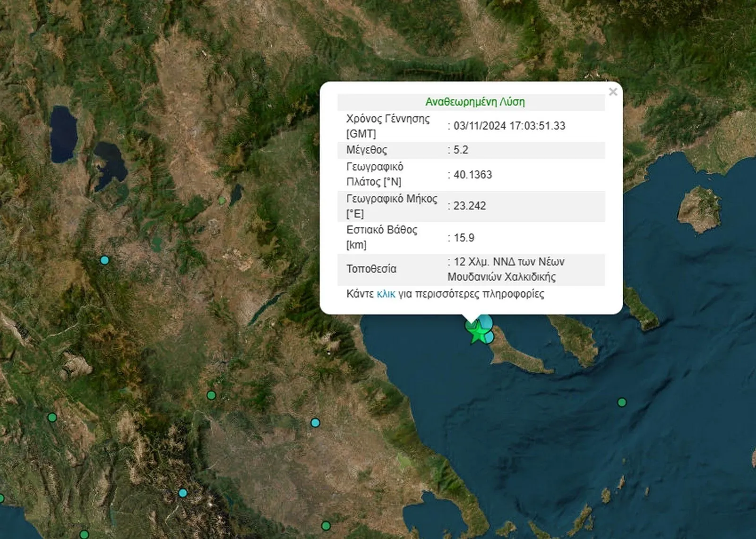Viewport: 756px width, 539px height.
Task: Click the focal depth value 15.9
Action: click(x=464, y=238)
